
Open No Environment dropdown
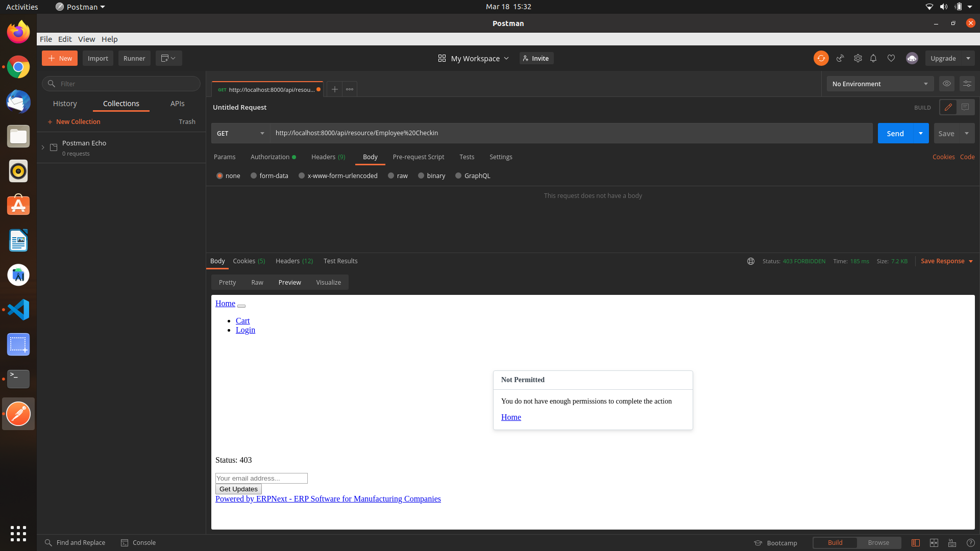pyautogui.click(x=880, y=84)
